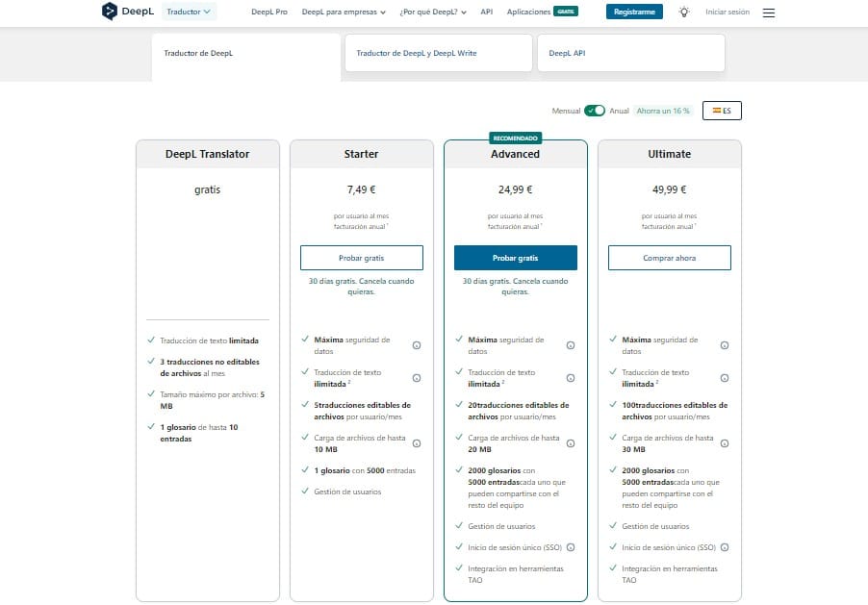The image size is (868, 605).
Task: Click free plan's Tamaño máximo por archivo text
Action: pyautogui.click(x=213, y=400)
